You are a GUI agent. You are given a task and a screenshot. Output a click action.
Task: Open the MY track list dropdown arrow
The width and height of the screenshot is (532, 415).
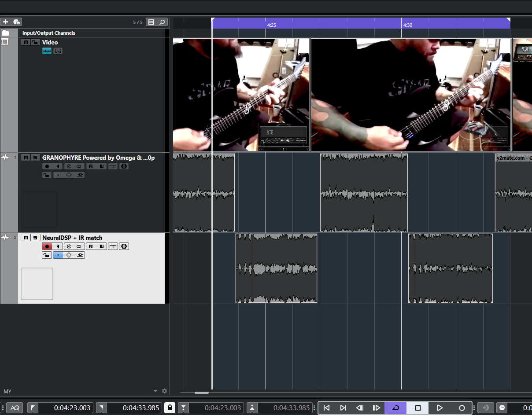coord(155,391)
